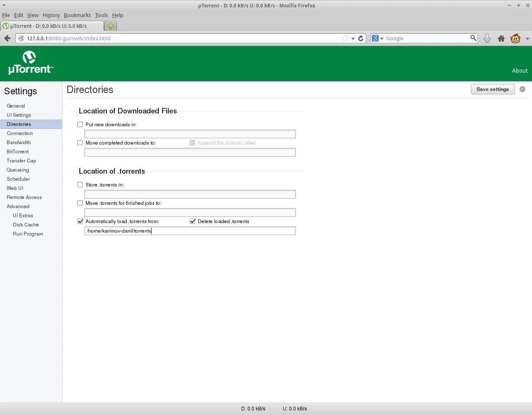Select Transfer Cap in sidebar
The height and width of the screenshot is (415, 532).
pos(21,161)
